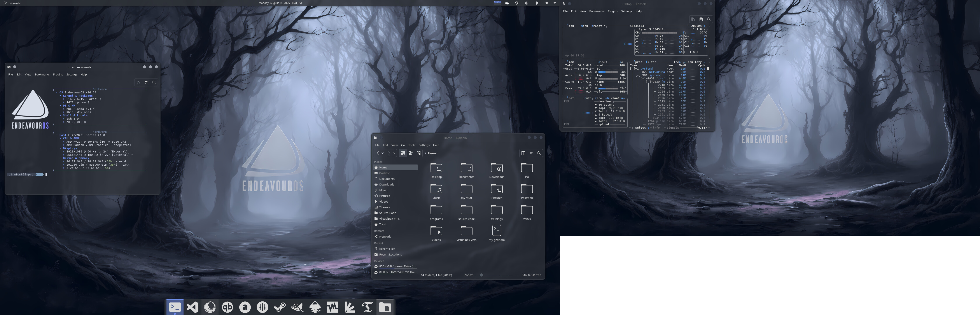Launch Steam from the dock
Image resolution: width=980 pixels, height=315 pixels.
pos(280,307)
